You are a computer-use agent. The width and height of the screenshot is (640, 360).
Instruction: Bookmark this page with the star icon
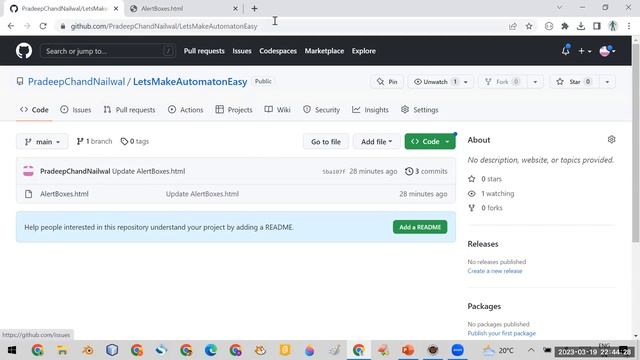coord(529,26)
